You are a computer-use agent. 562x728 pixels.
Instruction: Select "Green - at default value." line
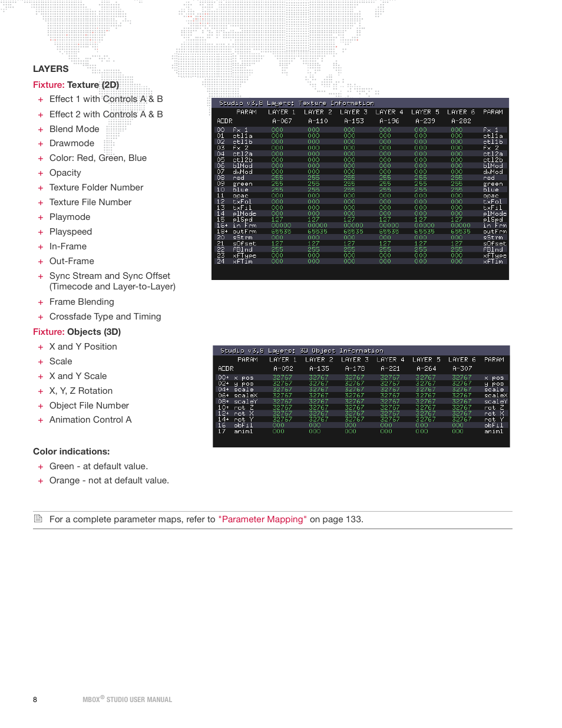click(98, 466)
